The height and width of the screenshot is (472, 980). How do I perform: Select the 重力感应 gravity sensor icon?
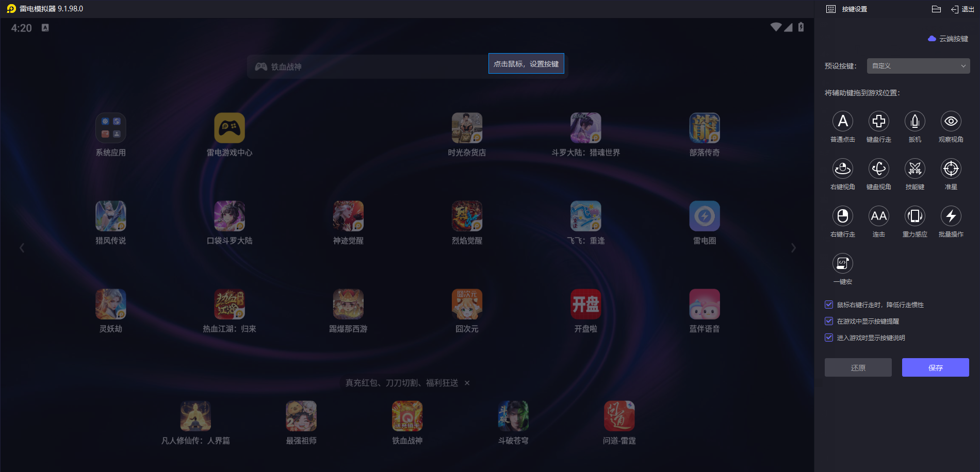pyautogui.click(x=914, y=216)
